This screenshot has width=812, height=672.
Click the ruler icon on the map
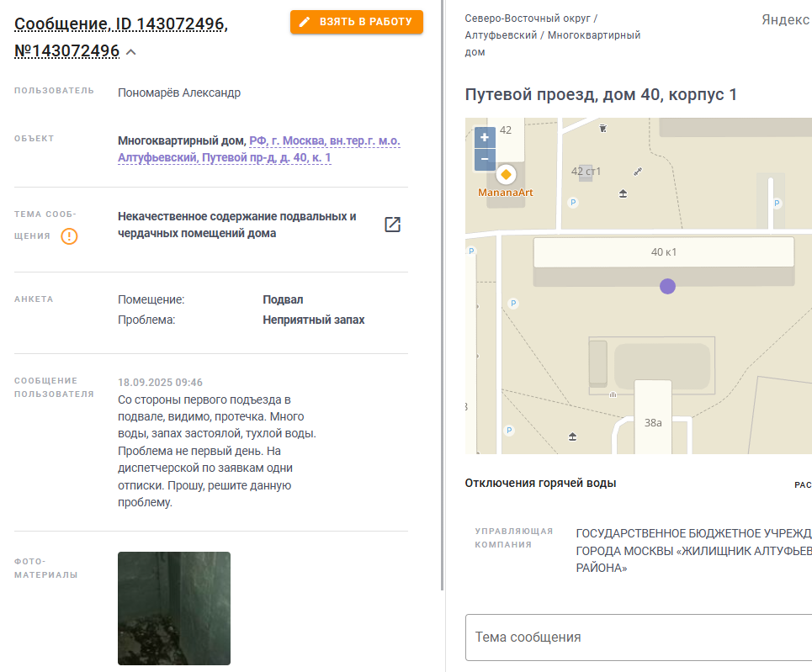click(x=638, y=172)
